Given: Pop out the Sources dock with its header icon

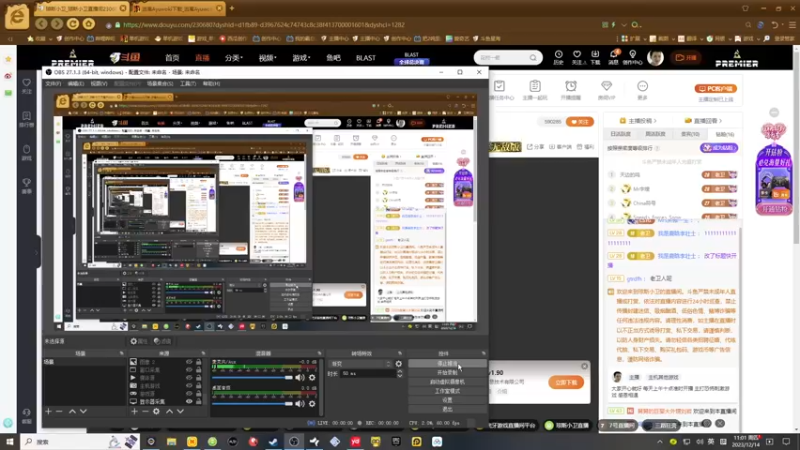Looking at the screenshot, I should [203, 353].
